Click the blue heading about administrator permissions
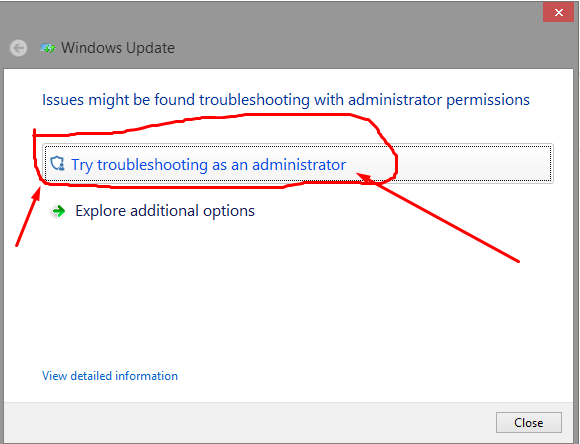 pyautogui.click(x=286, y=100)
